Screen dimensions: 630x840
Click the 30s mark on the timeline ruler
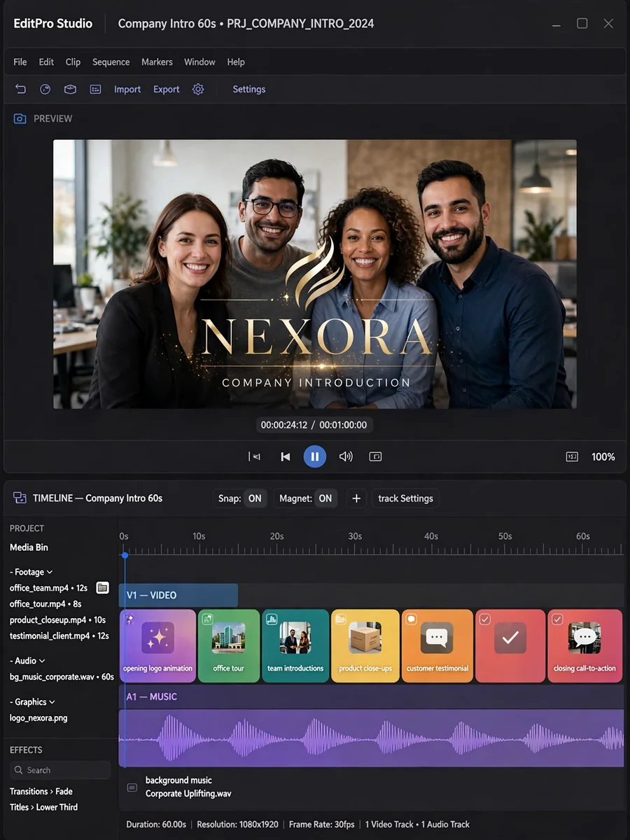point(355,536)
